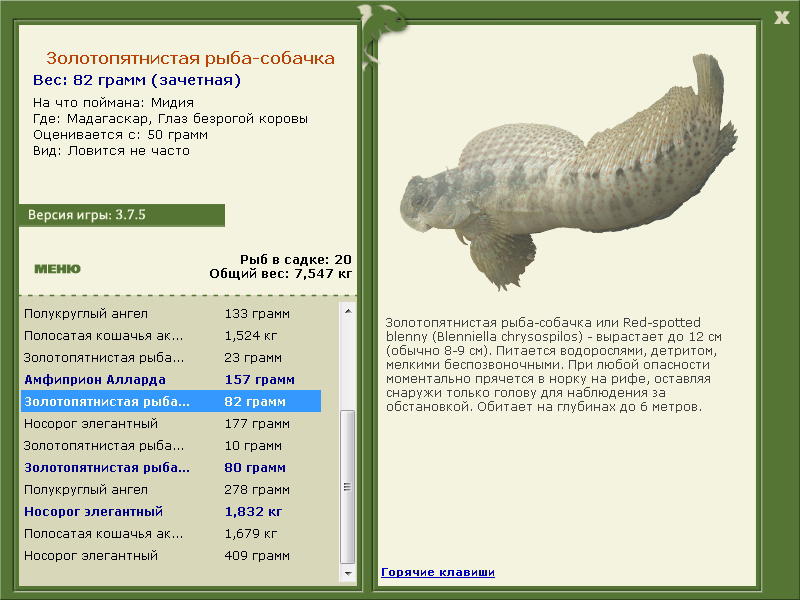Click the scrollbar up arrow in fish list

(x=348, y=311)
